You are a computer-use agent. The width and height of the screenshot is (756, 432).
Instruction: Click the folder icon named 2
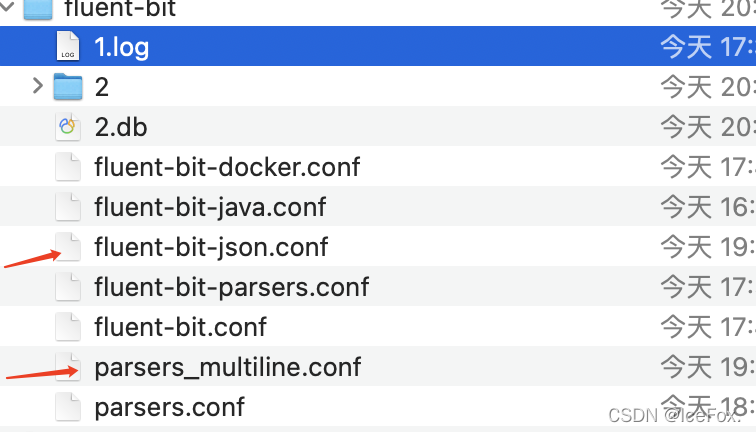pos(67,87)
